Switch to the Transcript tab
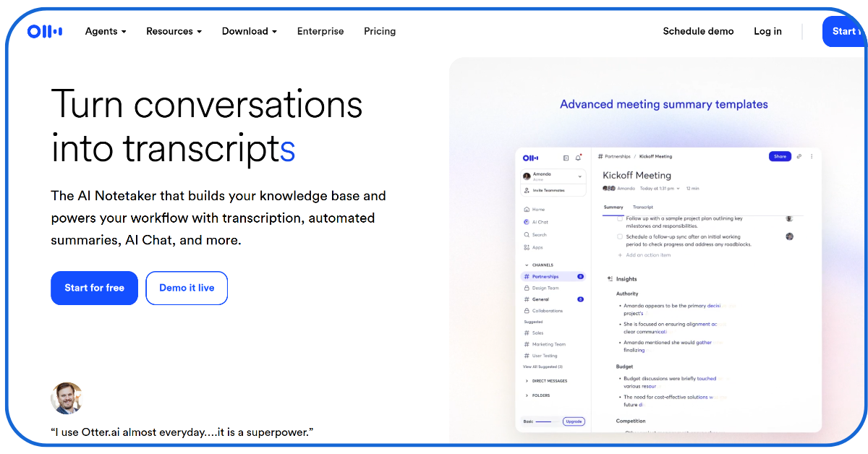Screen dimensions: 868x454 [x=642, y=207]
